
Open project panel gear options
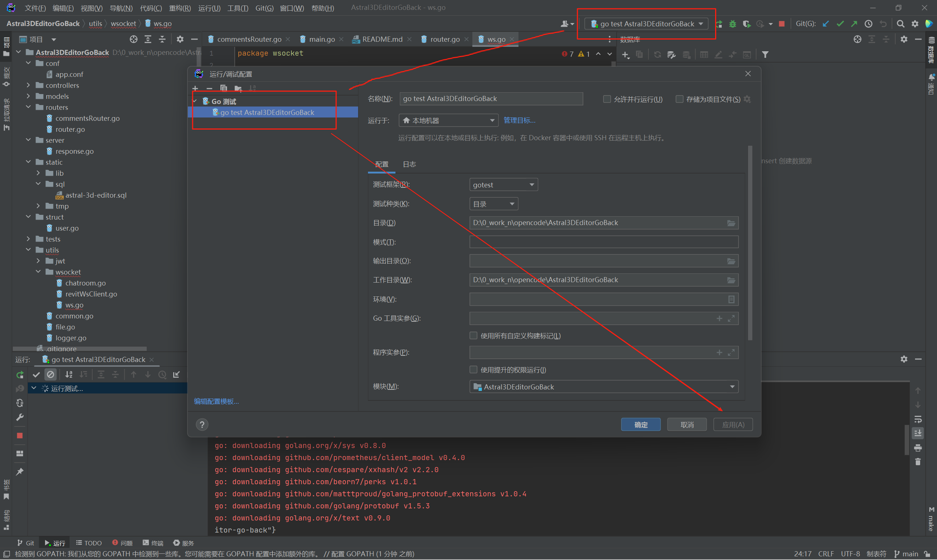coord(180,39)
